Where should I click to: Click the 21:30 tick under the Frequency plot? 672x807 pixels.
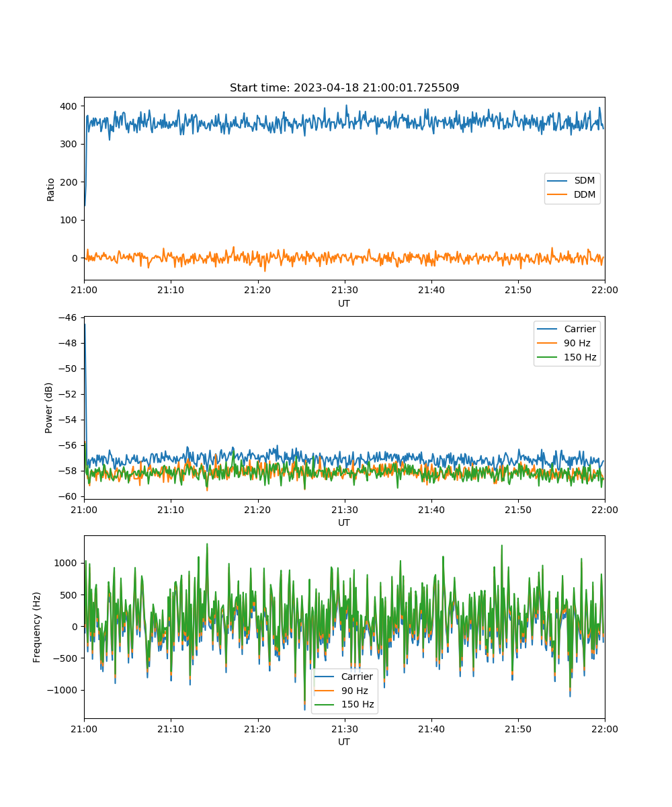click(x=344, y=729)
